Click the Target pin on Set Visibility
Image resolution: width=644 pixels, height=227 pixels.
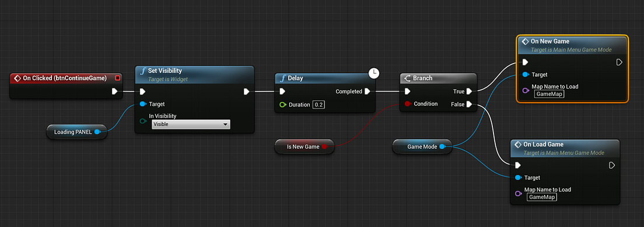[142, 104]
